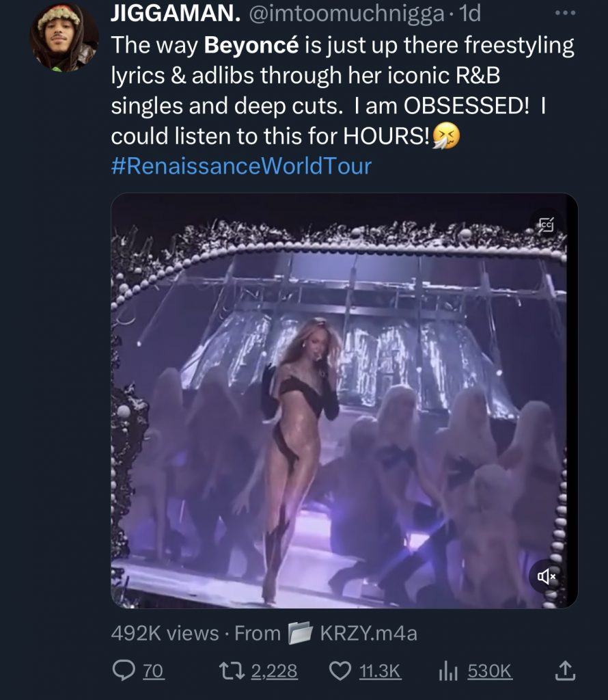Like the tweet with heart icon
Screen dimensions: 608x700
tap(340, 672)
